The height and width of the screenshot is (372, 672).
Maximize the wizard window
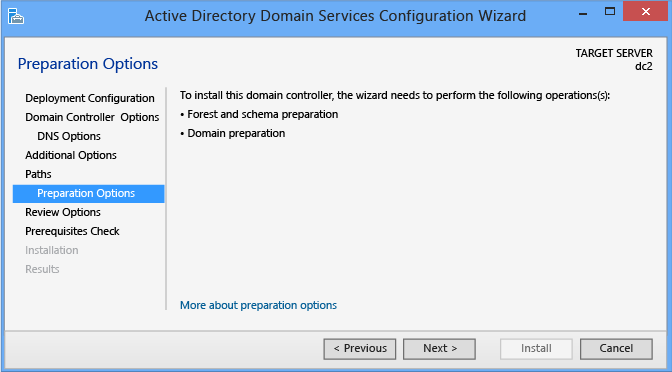tap(609, 12)
